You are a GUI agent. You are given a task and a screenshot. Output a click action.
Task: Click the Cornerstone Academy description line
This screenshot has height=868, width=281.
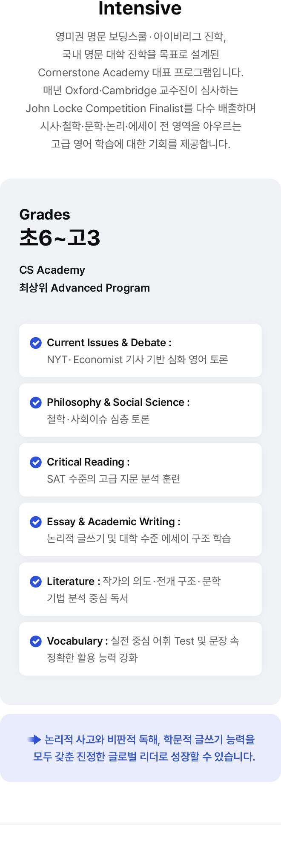140,72
